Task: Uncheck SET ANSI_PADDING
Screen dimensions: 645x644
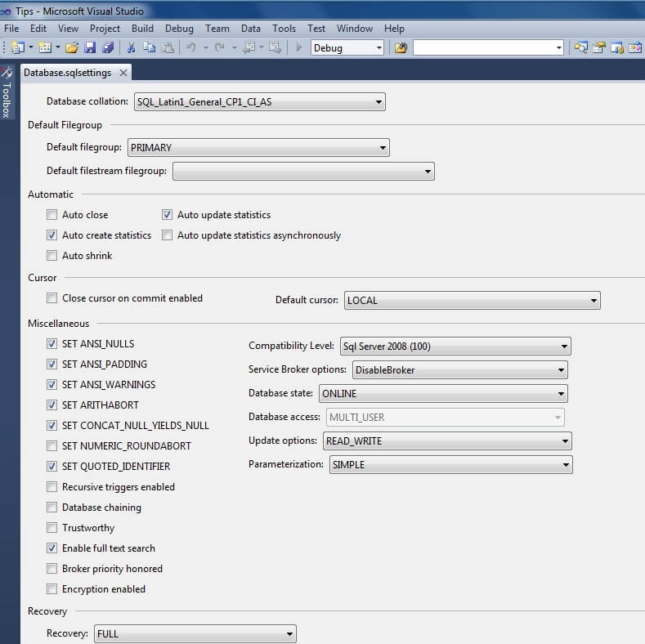Action: pyautogui.click(x=52, y=364)
